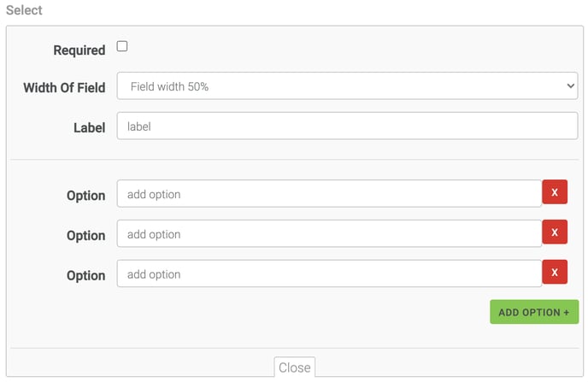Viewport: 588px width, 382px height.
Task: Focus the Label text input
Action: click(x=347, y=126)
